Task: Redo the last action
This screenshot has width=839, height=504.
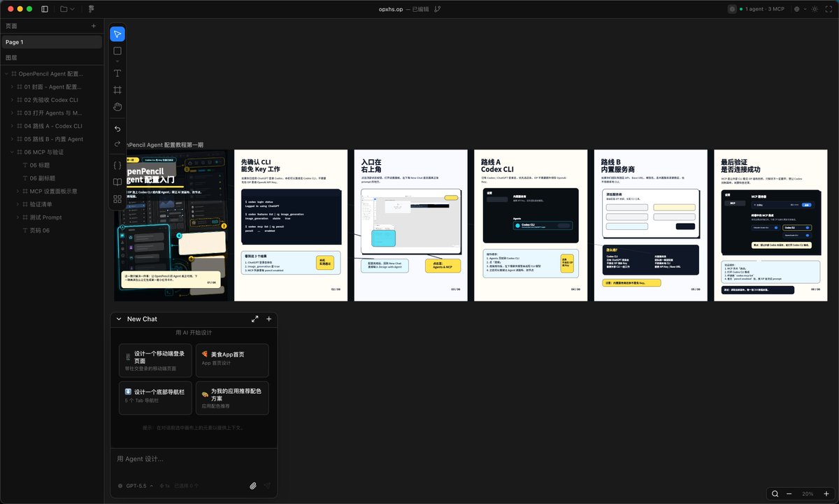Action: [117, 144]
